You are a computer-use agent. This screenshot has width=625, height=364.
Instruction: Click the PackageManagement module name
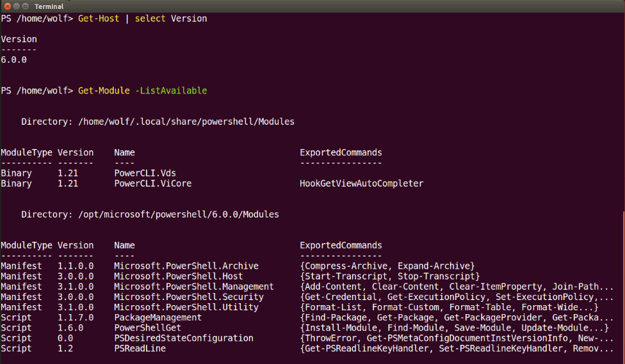click(x=158, y=317)
